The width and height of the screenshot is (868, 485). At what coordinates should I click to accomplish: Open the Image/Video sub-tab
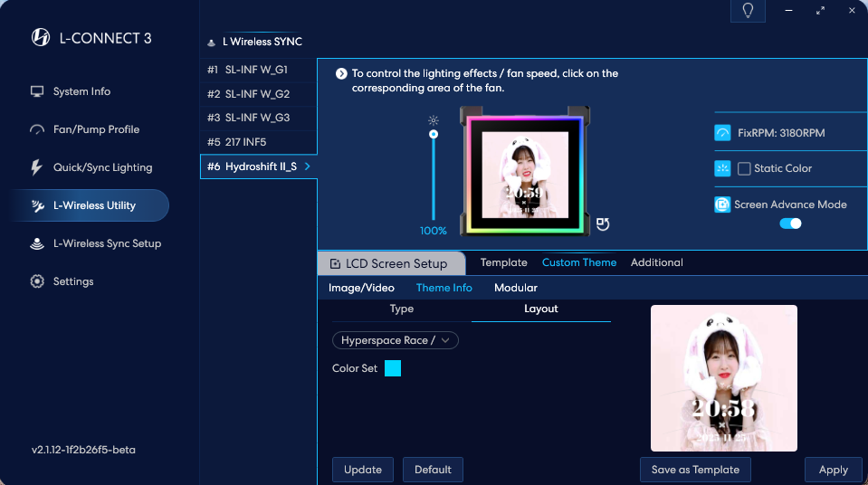pyautogui.click(x=361, y=288)
